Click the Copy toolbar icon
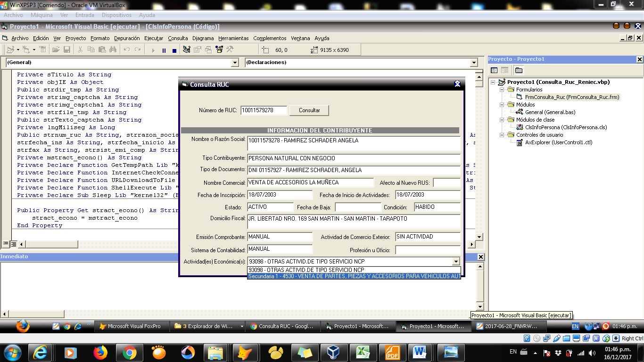 tap(91, 49)
